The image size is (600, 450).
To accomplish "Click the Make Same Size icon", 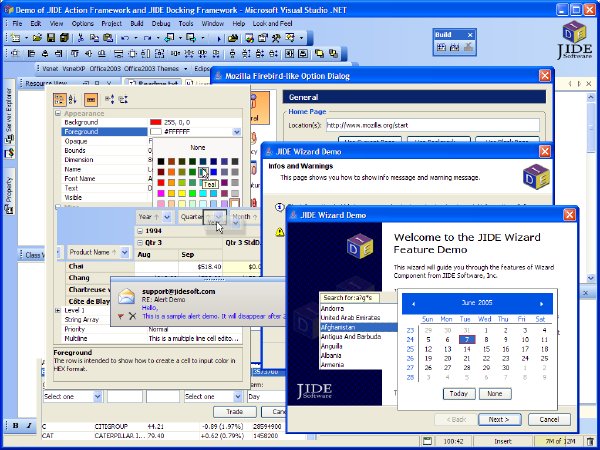I will (x=159, y=54).
